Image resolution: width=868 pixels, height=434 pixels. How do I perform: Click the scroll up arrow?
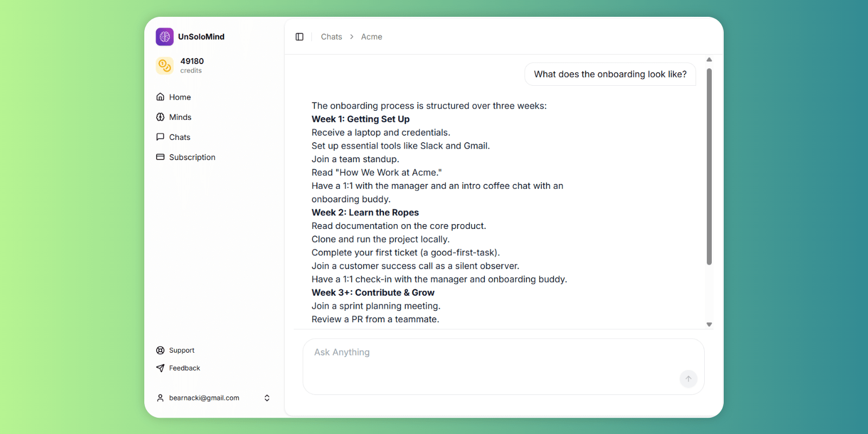pos(709,60)
